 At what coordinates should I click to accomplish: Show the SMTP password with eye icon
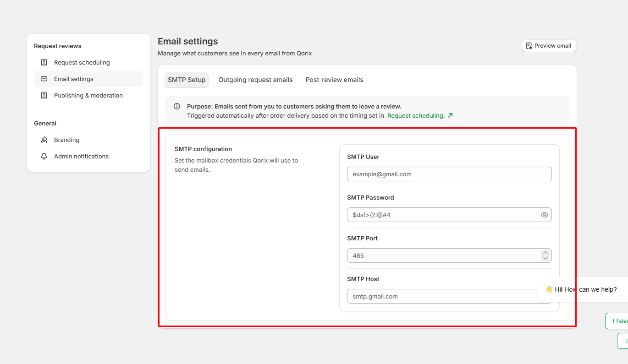pos(545,215)
